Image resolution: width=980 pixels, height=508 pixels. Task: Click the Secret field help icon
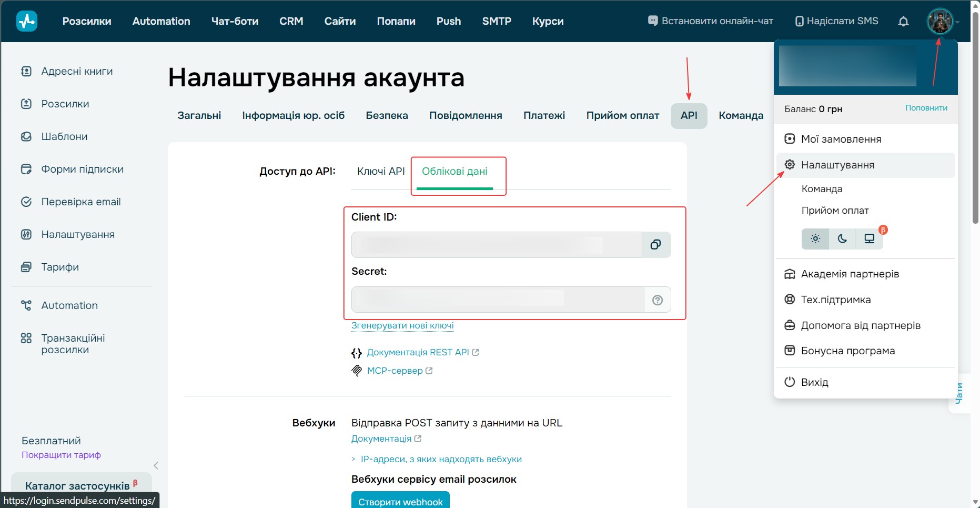(x=657, y=300)
